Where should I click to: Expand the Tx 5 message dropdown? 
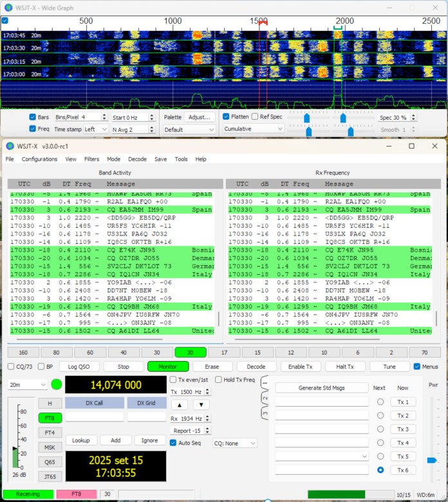pyautogui.click(x=364, y=456)
